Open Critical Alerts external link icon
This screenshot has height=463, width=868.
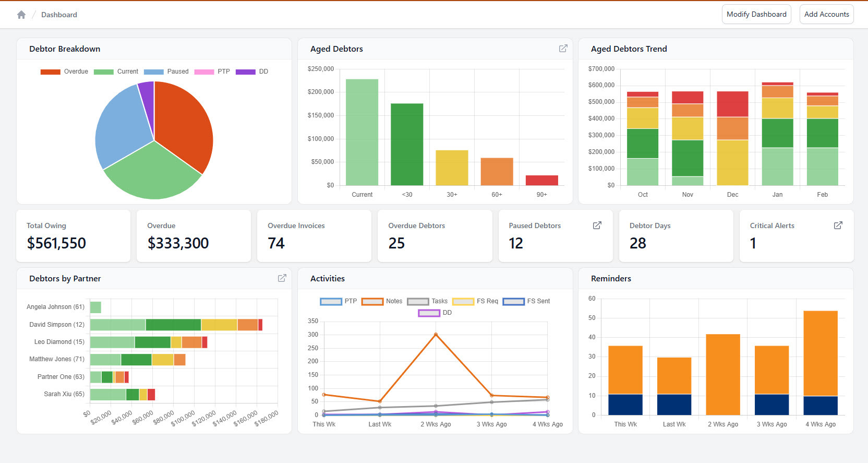[838, 225]
